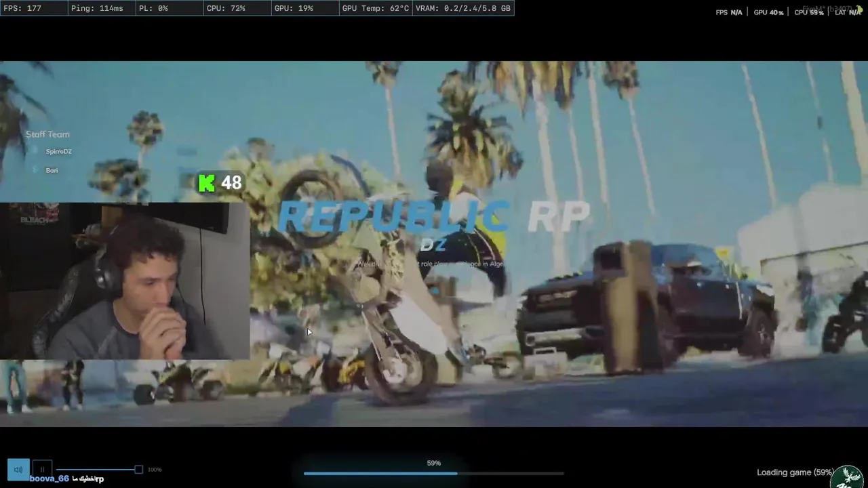
Task: Click the Ping: 114ms overlay readout
Action: (101, 8)
